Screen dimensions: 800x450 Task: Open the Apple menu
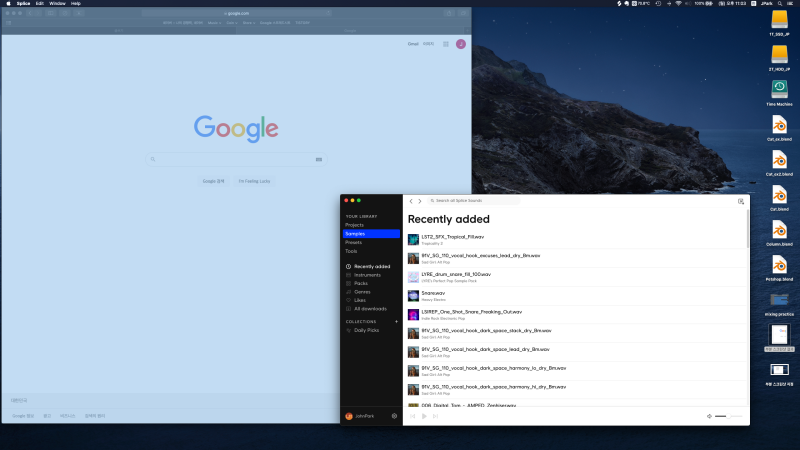pyautogui.click(x=8, y=3)
